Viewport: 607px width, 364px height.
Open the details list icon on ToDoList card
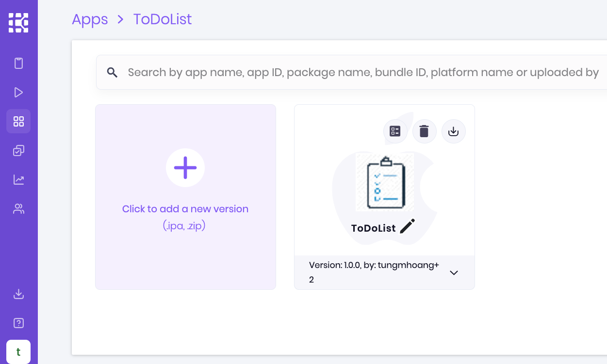395,131
